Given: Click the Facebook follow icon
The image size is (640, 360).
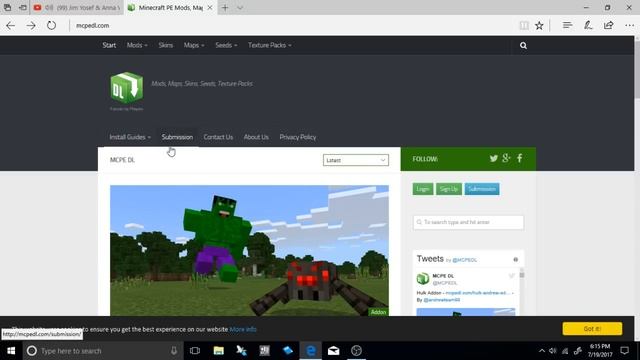Looking at the screenshot, I should click(520, 158).
